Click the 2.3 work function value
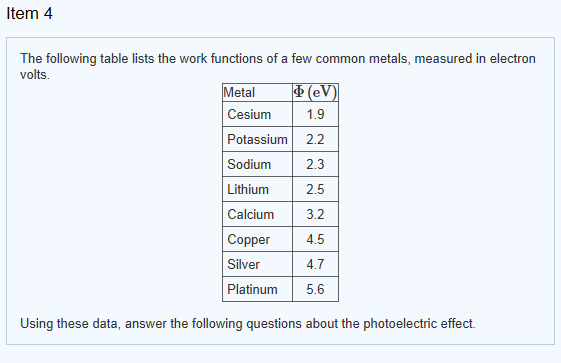561x363 pixels. coord(315,164)
